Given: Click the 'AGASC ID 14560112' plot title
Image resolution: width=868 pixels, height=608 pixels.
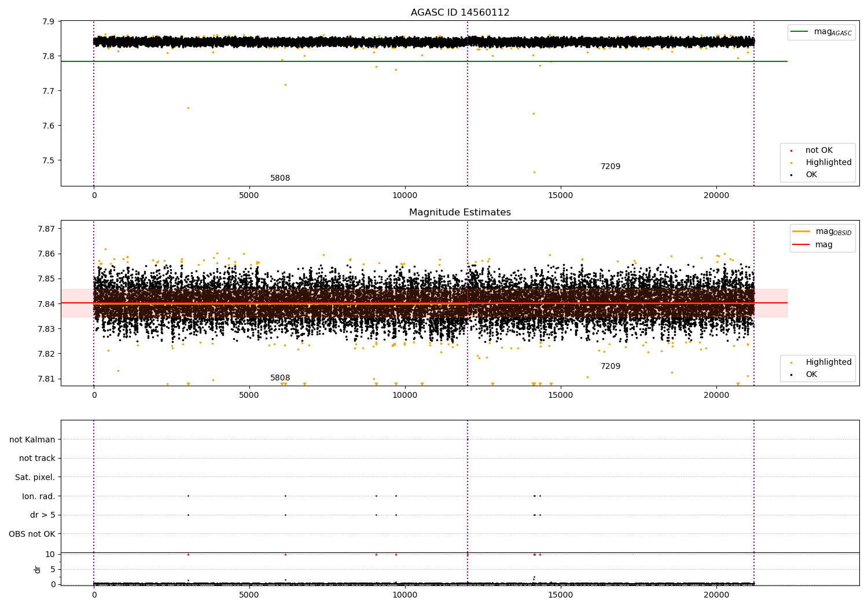Looking at the screenshot, I should coord(460,13).
